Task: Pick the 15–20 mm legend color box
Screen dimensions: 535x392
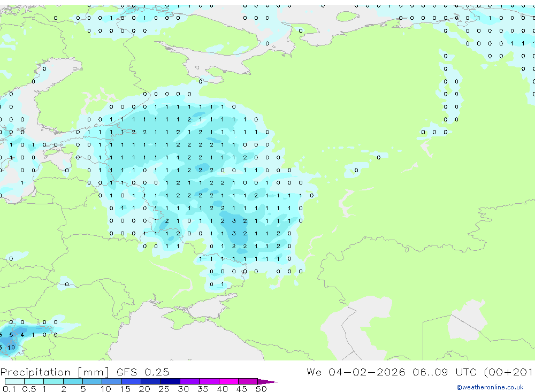Action: point(132,381)
